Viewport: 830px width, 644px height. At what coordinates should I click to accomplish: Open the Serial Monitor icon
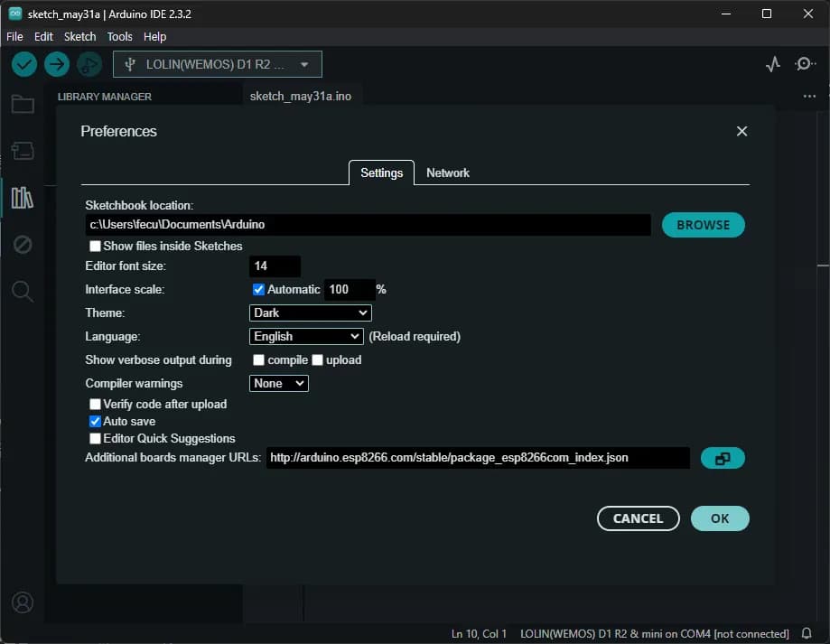click(805, 64)
